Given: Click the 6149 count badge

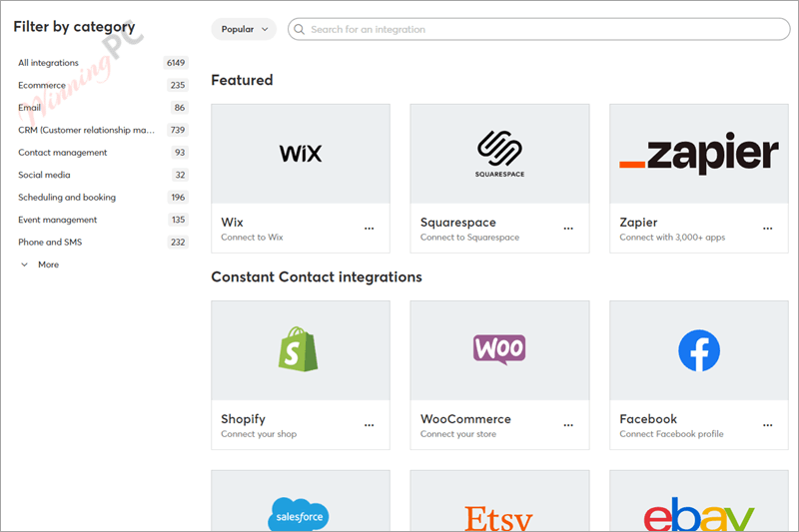Looking at the screenshot, I should (x=176, y=63).
